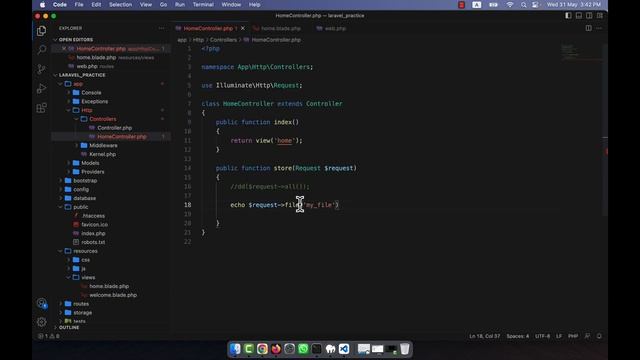Screen dimensions: 640x360
Task: Open Explorer More Actions ellipsis
Action: (x=162, y=28)
